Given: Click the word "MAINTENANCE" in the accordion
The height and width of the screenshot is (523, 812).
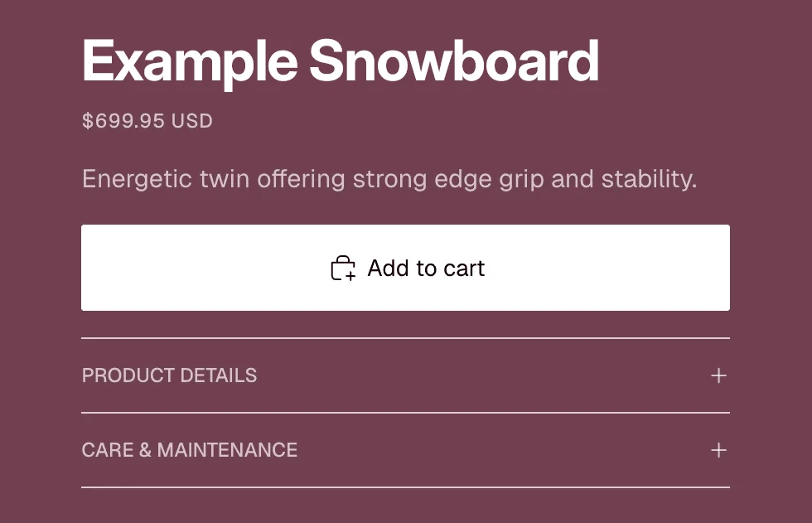Looking at the screenshot, I should pos(227,450).
